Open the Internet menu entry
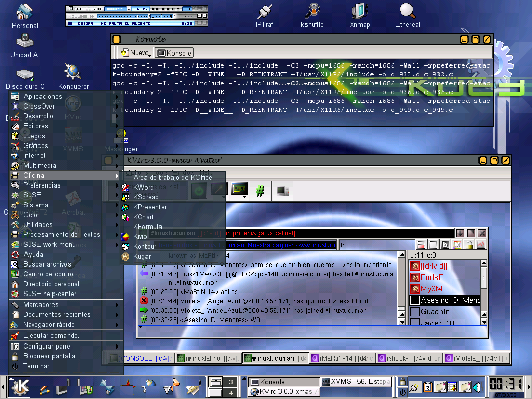Image resolution: width=532 pixels, height=399 pixels. click(64, 155)
